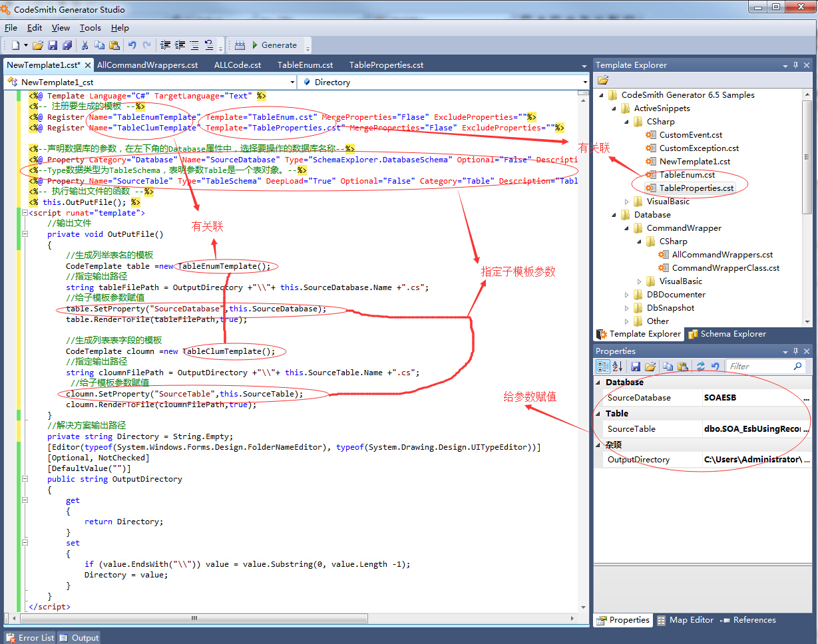Reset properties with Properties panel undo icon
The height and width of the screenshot is (644, 818).
pos(716,367)
